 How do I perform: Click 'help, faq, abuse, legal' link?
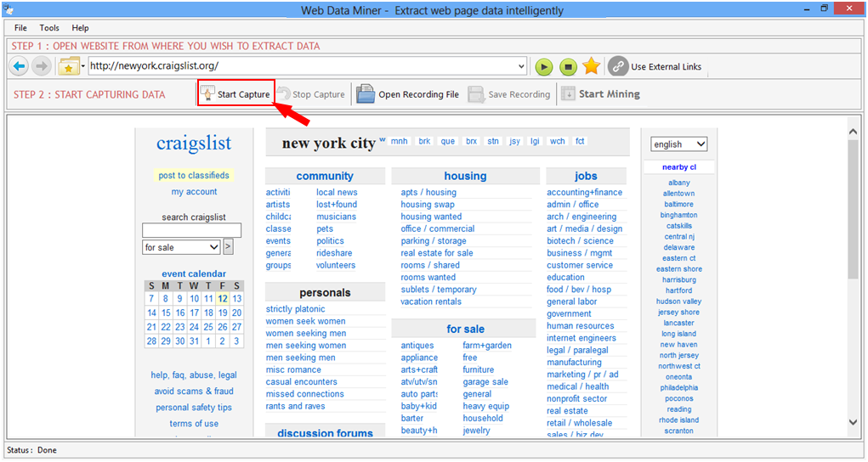194,375
